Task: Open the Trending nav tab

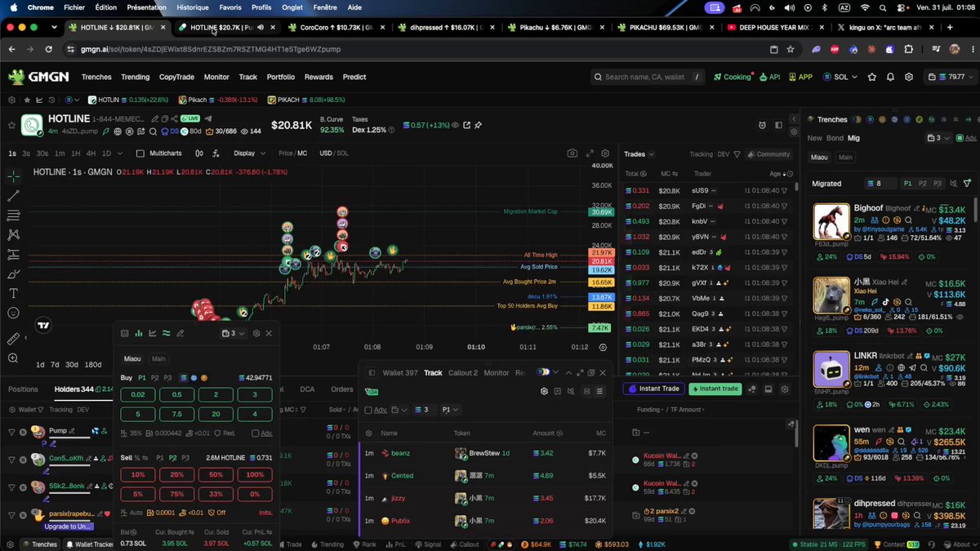Action: (x=136, y=77)
